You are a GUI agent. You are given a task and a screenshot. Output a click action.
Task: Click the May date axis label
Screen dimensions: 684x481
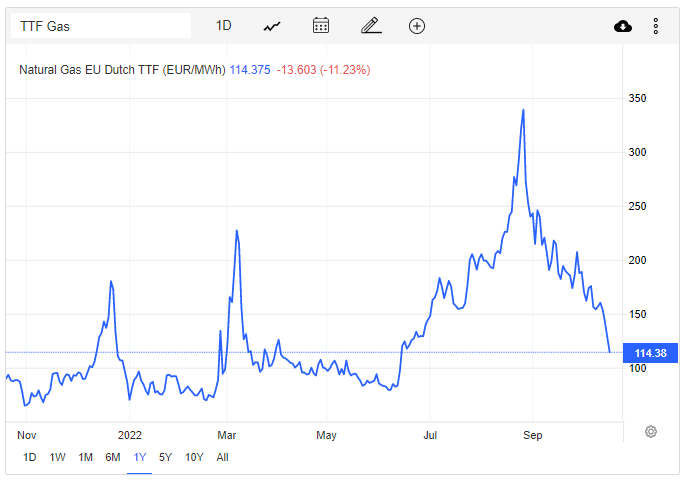click(326, 435)
